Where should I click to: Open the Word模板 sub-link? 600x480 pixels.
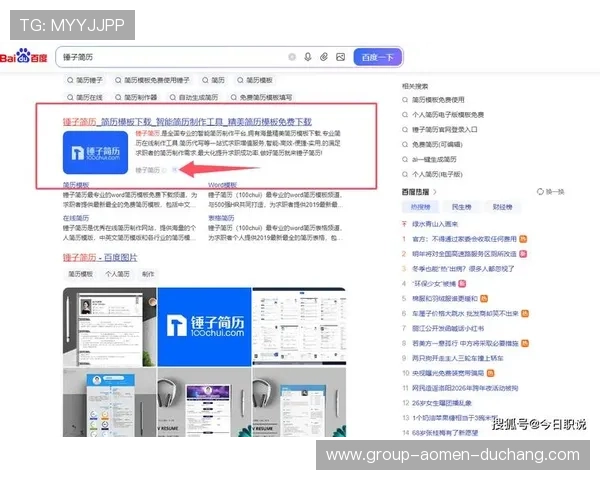coord(222,185)
